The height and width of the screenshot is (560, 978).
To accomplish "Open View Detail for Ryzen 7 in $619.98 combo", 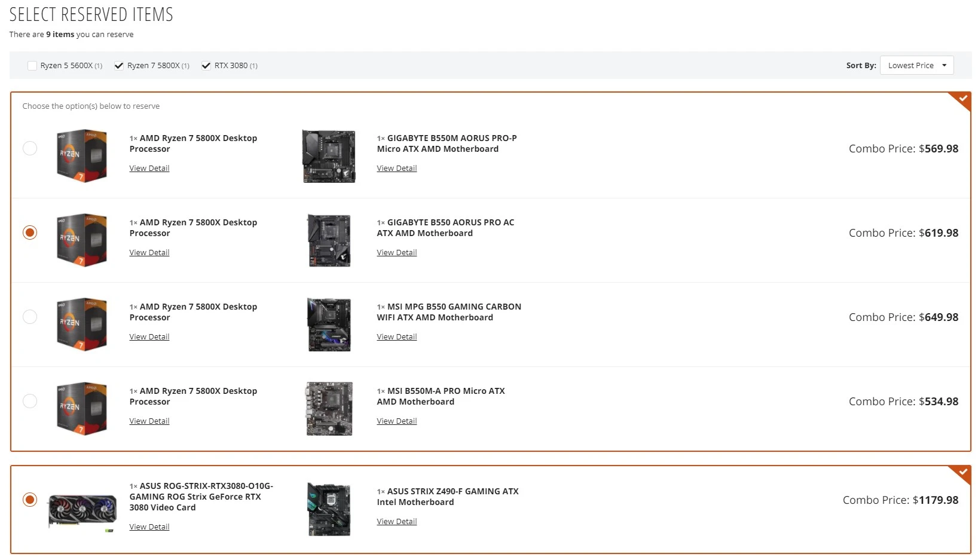I will [x=149, y=253].
